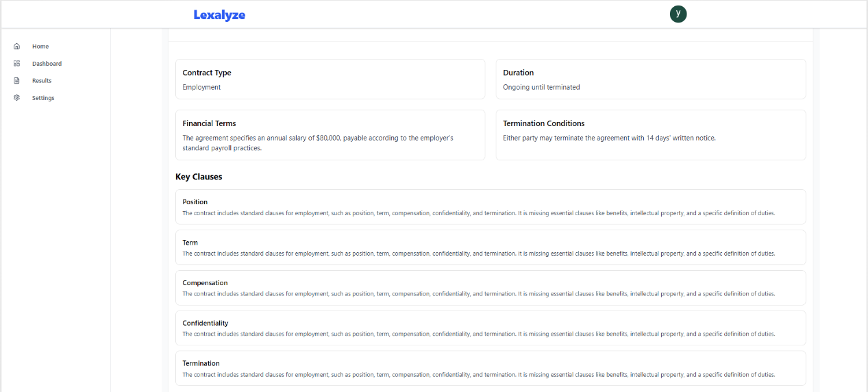Select the Duration card
This screenshot has width=868, height=392.
[x=650, y=79]
